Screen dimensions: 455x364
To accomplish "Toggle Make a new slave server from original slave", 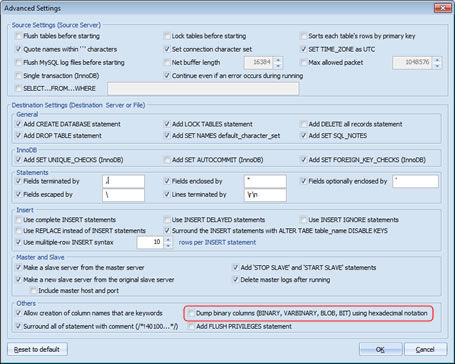I will (19, 280).
